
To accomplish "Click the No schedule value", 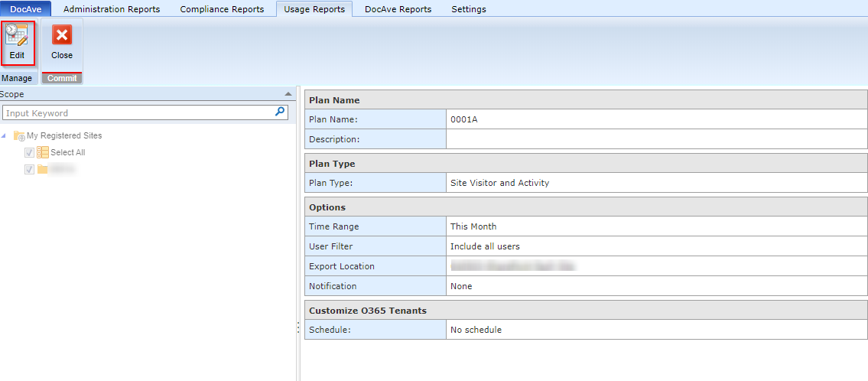I will (x=476, y=330).
